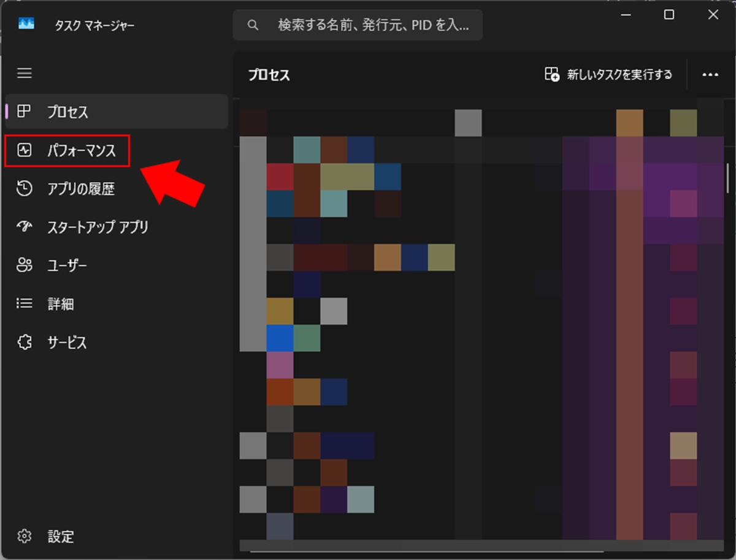Image resolution: width=736 pixels, height=560 pixels.
Task: Click the search box text field
Action: point(373,25)
